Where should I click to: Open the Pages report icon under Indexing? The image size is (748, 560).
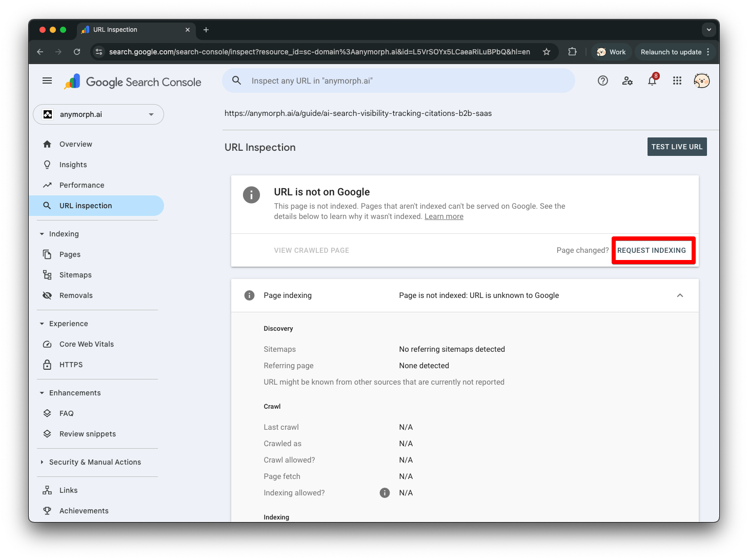pos(47,254)
